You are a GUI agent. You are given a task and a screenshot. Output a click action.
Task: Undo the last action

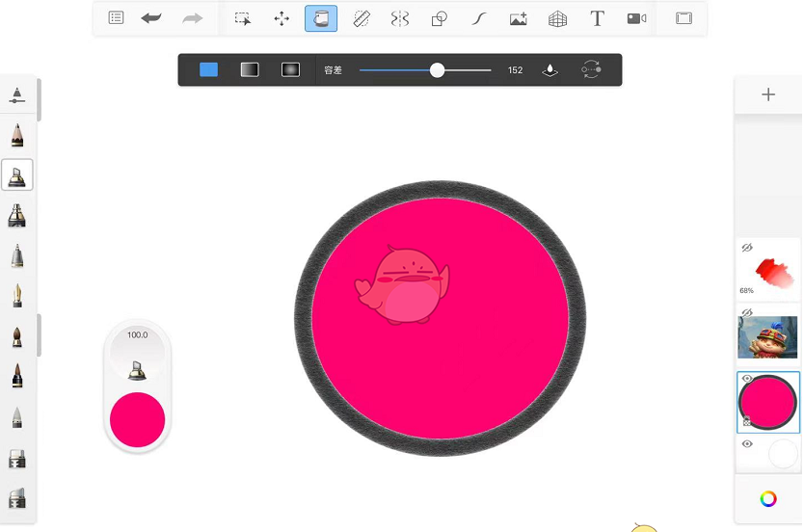(x=151, y=18)
